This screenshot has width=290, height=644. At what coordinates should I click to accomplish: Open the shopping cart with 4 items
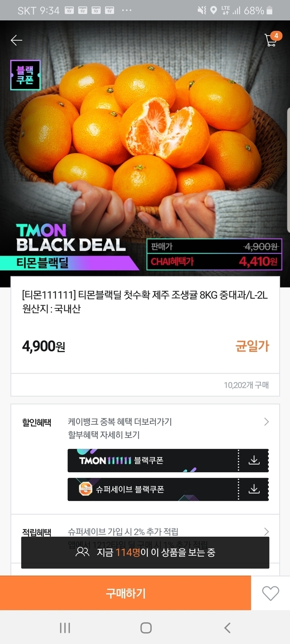(271, 39)
